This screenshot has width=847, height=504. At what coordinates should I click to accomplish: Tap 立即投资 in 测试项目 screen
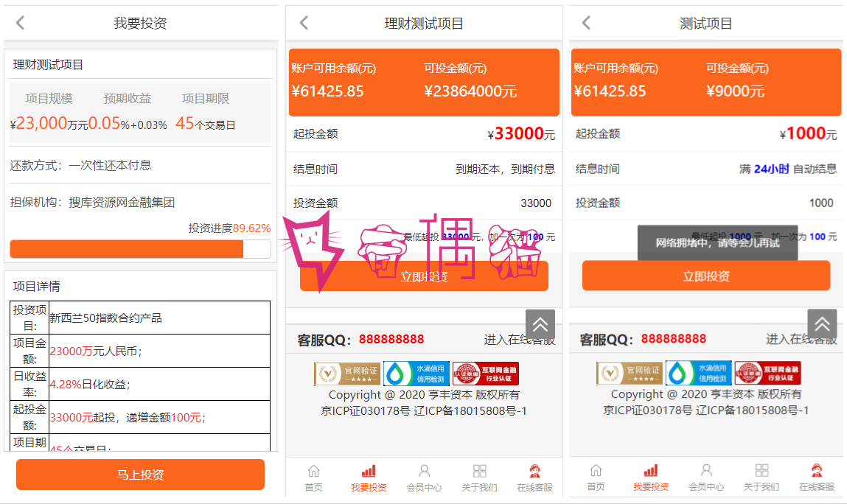[706, 276]
